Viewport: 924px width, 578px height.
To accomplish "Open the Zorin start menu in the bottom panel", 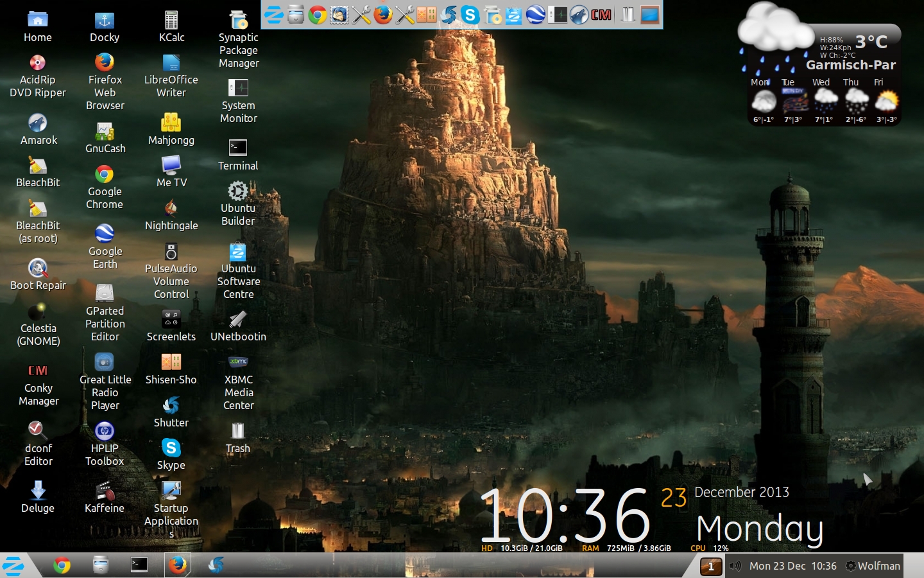I will tap(13, 566).
